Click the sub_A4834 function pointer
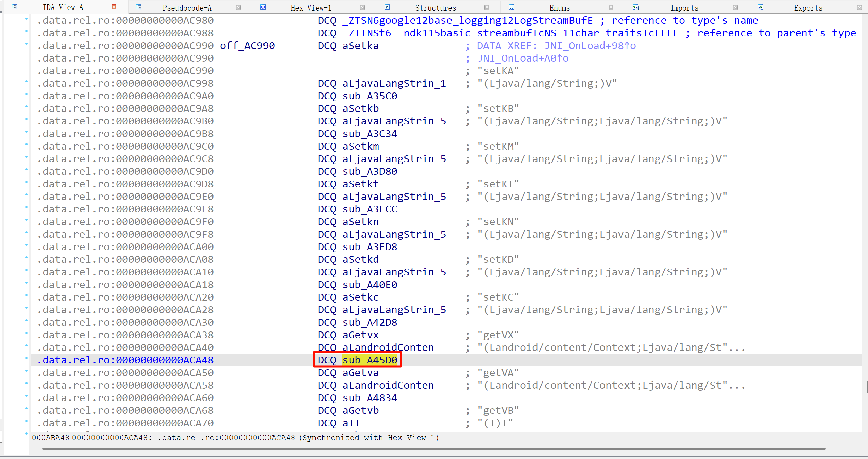This screenshot has height=459, width=868. [370, 398]
